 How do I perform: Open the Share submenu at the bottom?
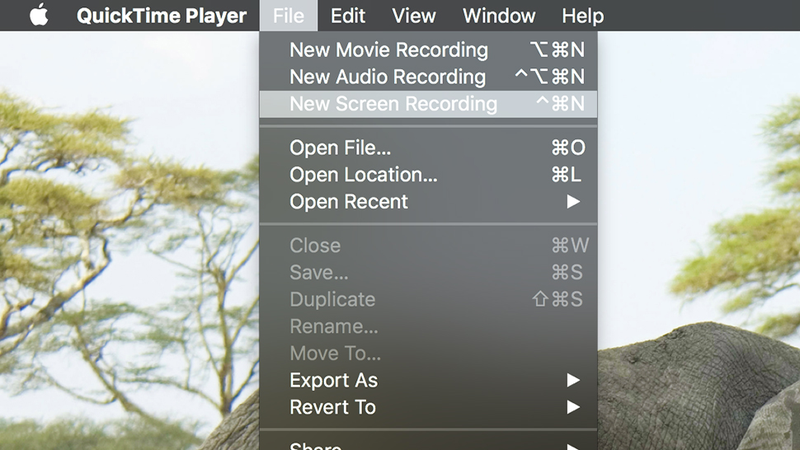tap(428, 444)
